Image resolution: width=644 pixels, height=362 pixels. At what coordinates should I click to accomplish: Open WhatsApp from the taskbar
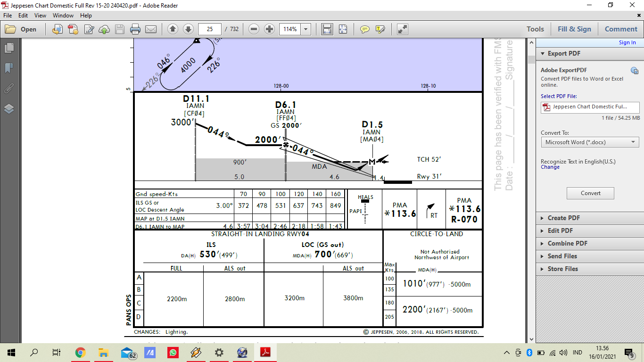click(x=173, y=352)
